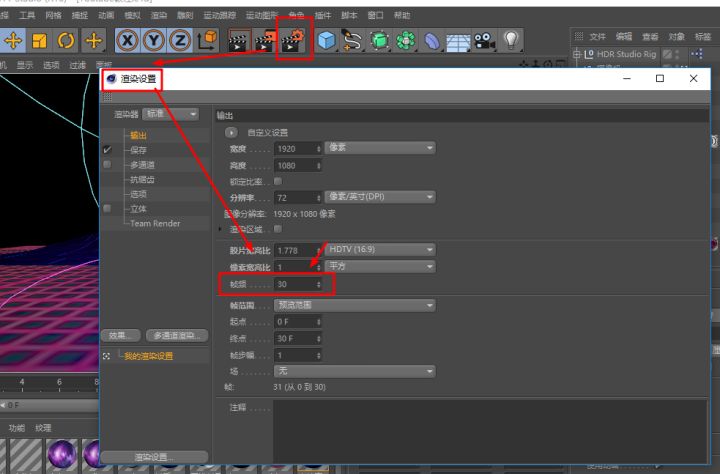Open the 插件 menu in menu bar

click(x=322, y=16)
